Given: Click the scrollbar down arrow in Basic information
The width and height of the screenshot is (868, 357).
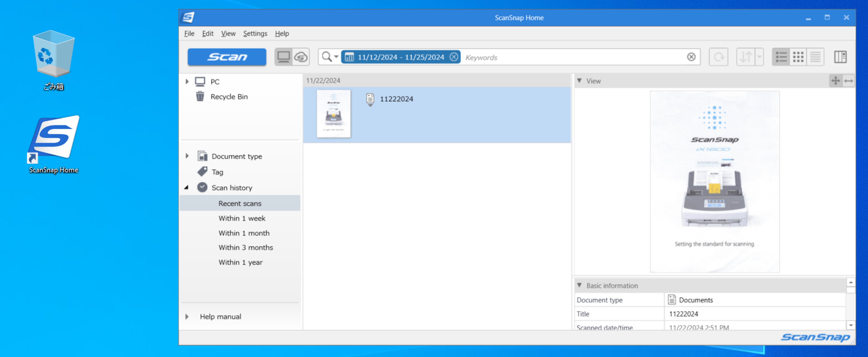Looking at the screenshot, I should (851, 325).
